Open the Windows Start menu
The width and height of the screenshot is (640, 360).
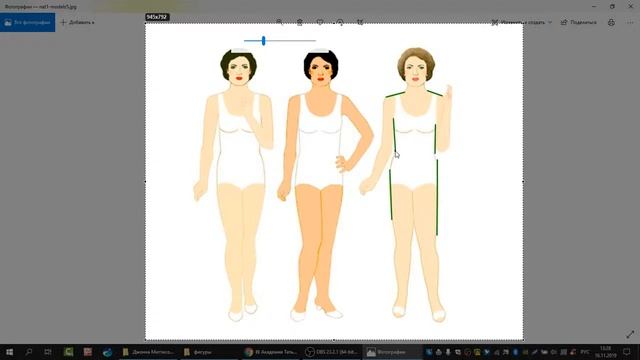(9, 352)
